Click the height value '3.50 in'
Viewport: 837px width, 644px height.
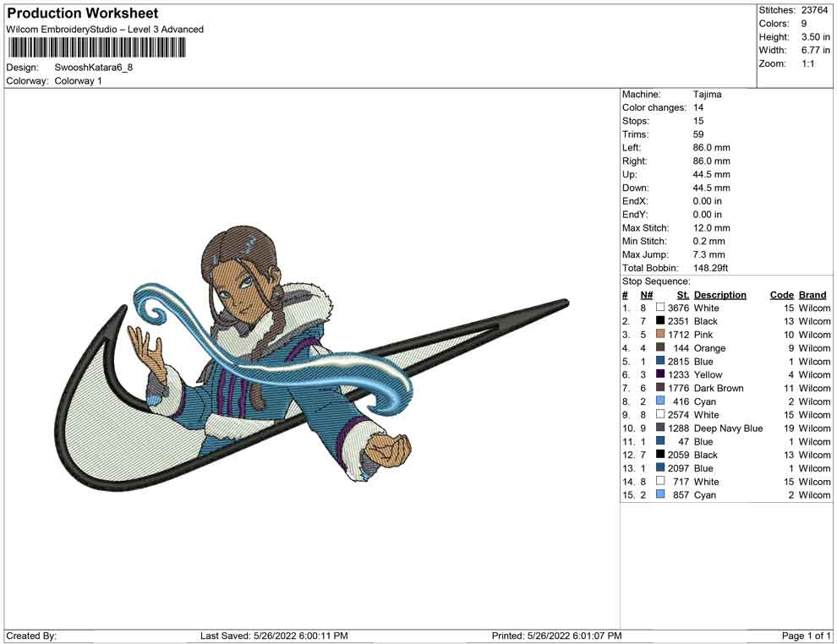pyautogui.click(x=815, y=37)
